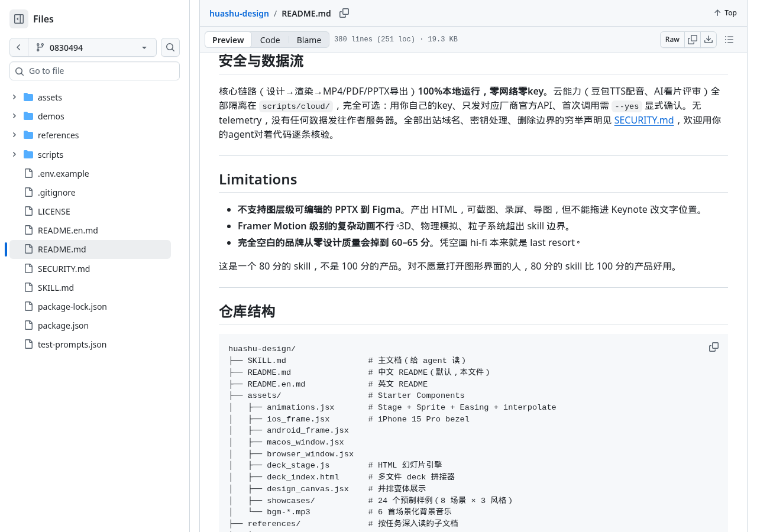Expand the scripts folder chevron
Image resolution: width=757 pixels, height=532 pixels.
pos(14,154)
